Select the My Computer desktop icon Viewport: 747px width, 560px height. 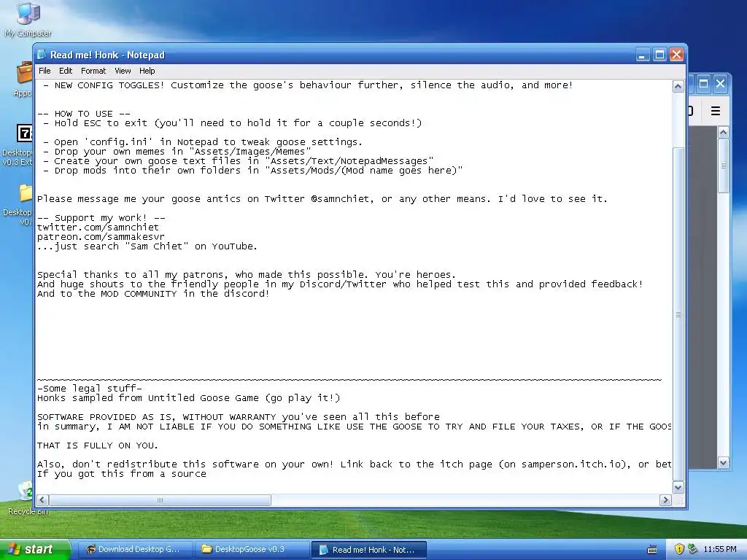(28, 19)
